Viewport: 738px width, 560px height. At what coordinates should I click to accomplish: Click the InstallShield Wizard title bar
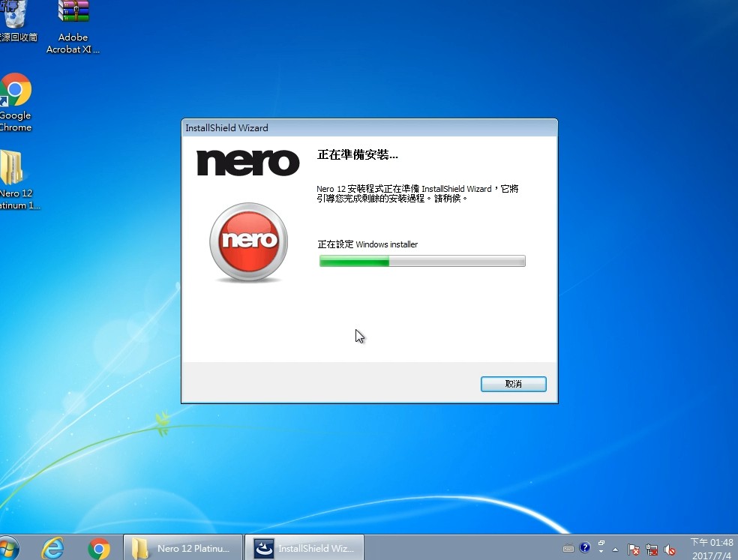pyautogui.click(x=370, y=128)
